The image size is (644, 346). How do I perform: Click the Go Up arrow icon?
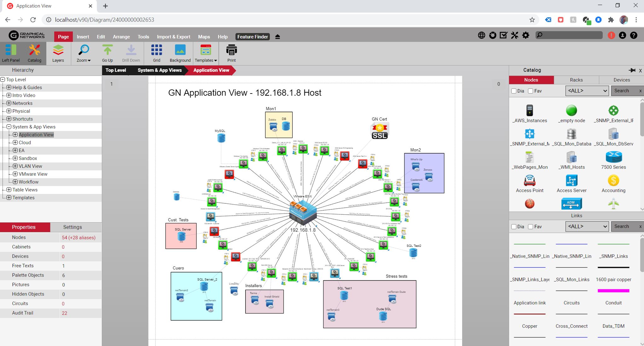pos(107,50)
